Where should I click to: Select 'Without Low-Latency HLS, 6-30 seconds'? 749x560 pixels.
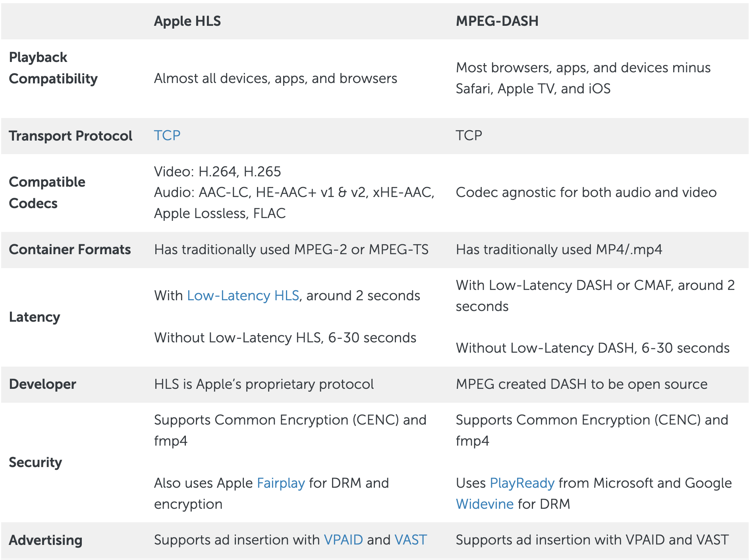tap(285, 338)
